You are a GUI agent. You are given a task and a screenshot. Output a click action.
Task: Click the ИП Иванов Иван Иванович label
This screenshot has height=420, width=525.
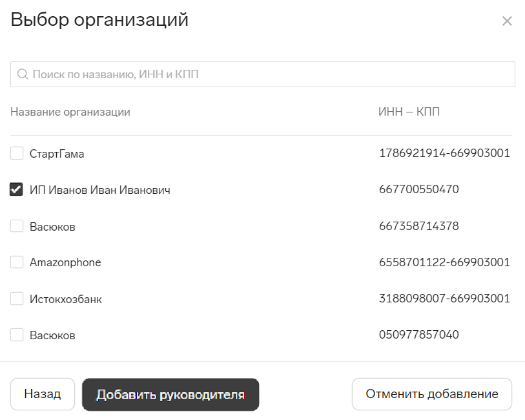click(x=100, y=190)
